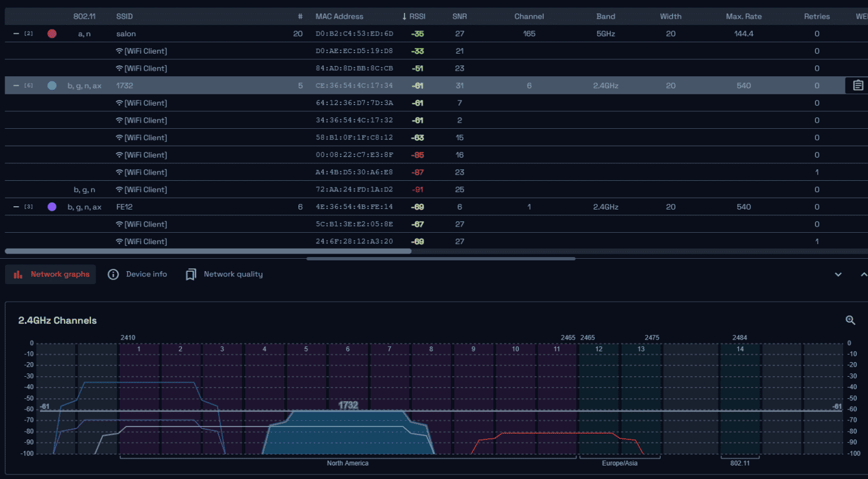
Task: Click the circled-i icon next to Device info
Action: pyautogui.click(x=113, y=274)
